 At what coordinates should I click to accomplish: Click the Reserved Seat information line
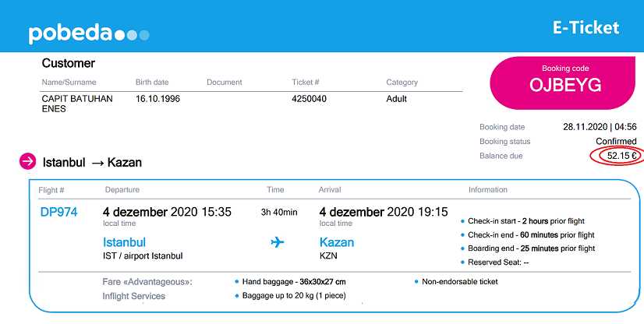coord(495,262)
